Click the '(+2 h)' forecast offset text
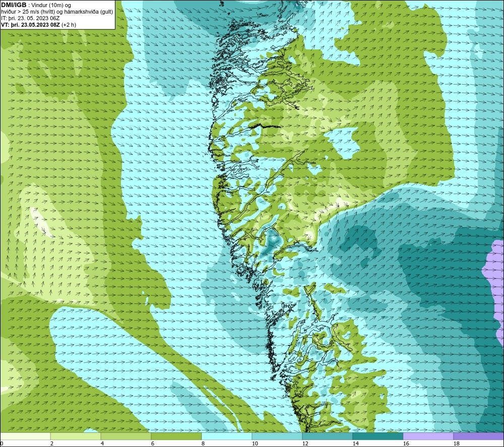The image size is (504, 447). point(69,25)
